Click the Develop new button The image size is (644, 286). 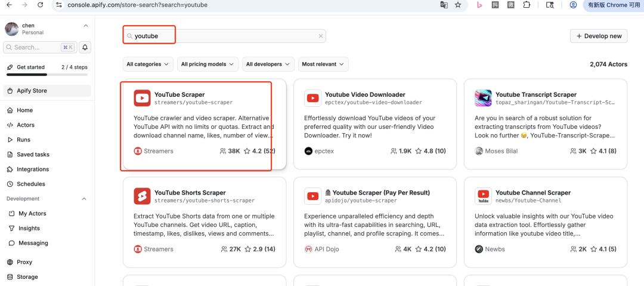click(x=598, y=36)
